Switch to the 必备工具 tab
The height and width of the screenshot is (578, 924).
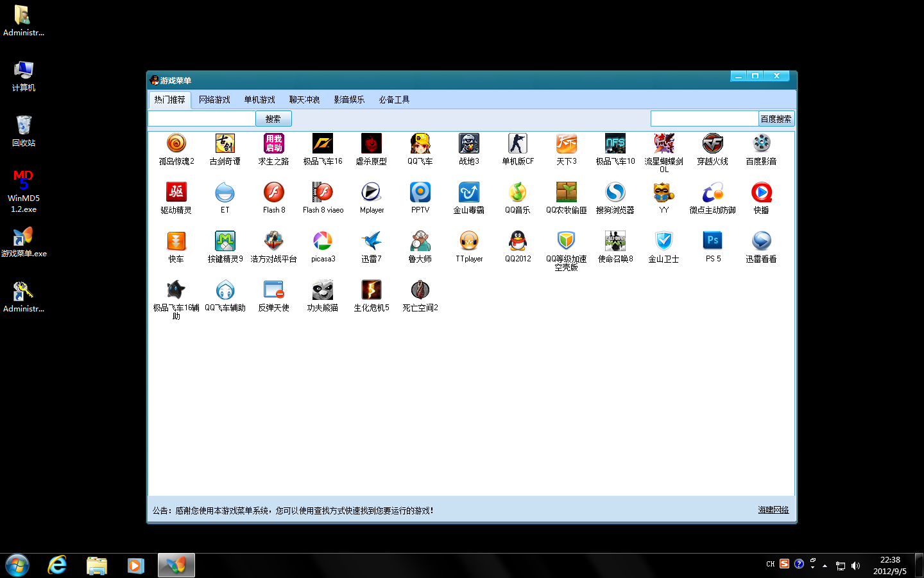click(394, 100)
